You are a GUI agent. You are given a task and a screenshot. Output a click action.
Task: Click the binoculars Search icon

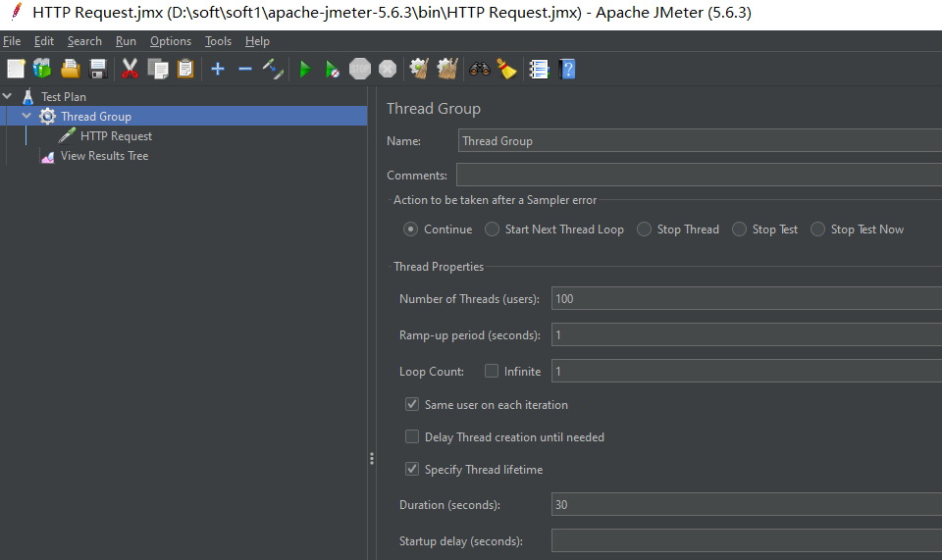(480, 69)
